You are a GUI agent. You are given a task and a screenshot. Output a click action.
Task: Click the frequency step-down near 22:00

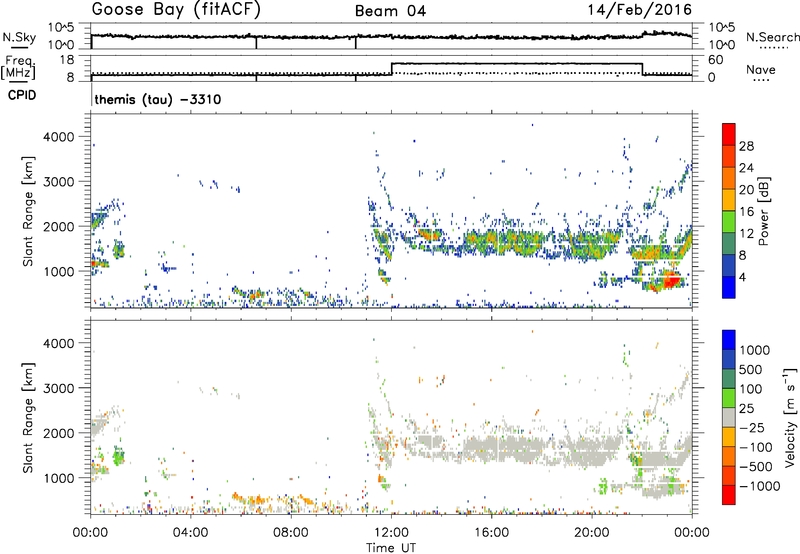[642, 69]
